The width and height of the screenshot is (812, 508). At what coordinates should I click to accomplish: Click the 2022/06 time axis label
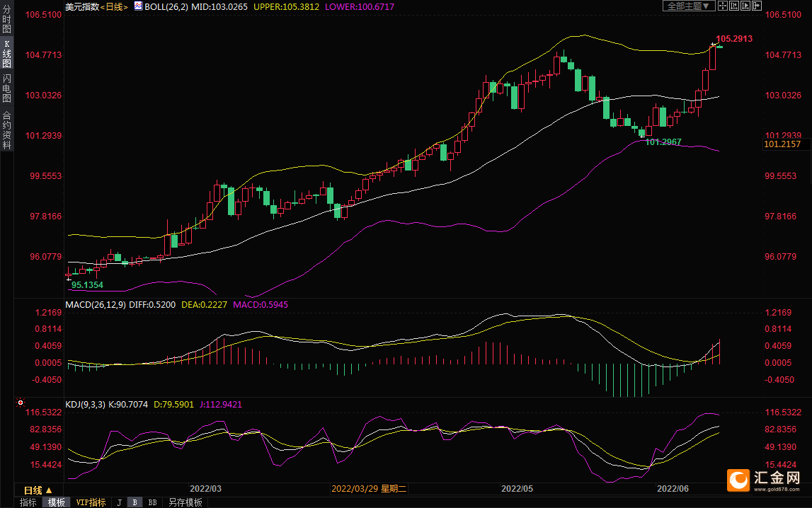tap(673, 489)
